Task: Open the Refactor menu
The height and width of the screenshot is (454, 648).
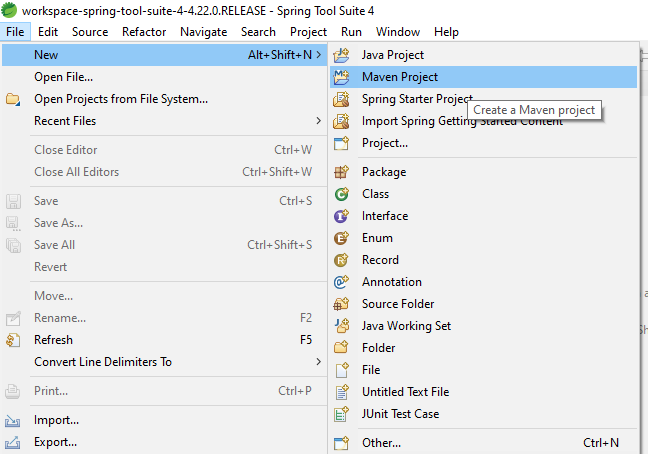Action: (144, 32)
